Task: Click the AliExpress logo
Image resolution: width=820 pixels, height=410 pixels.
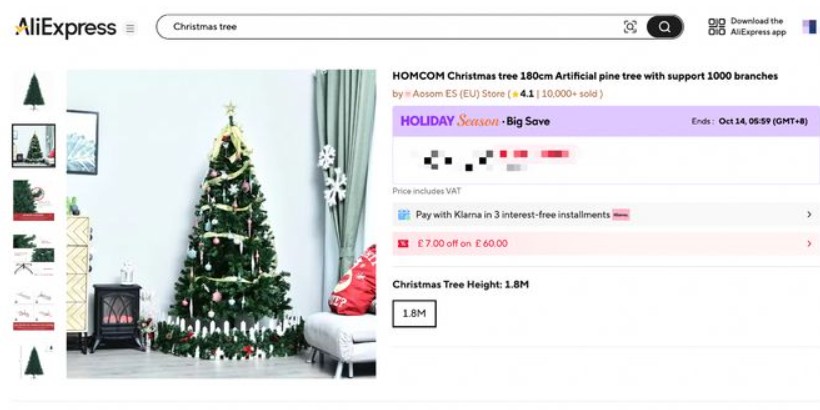Action: point(65,28)
